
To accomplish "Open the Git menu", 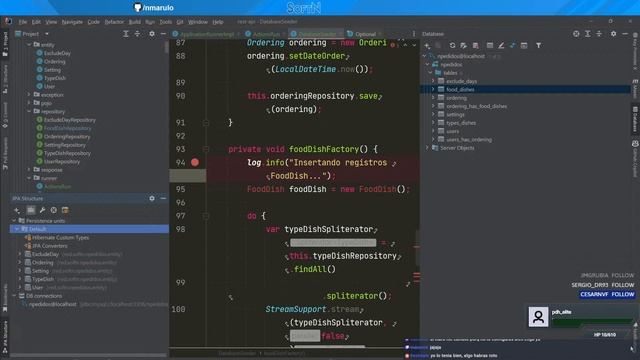I will point(180,22).
